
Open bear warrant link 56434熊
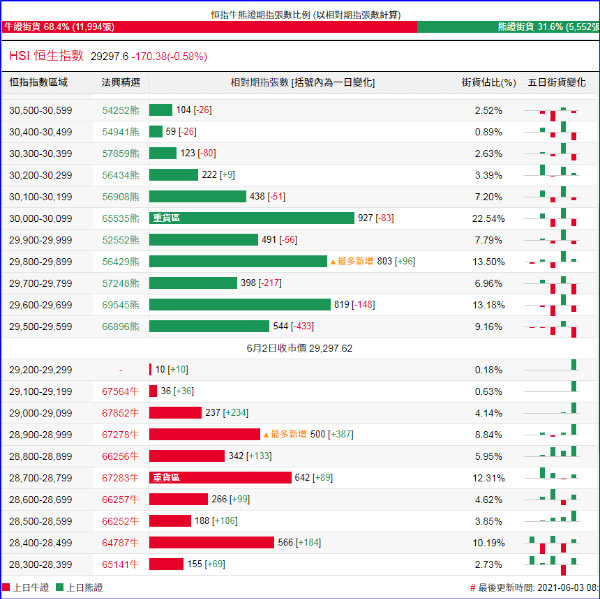(x=121, y=175)
